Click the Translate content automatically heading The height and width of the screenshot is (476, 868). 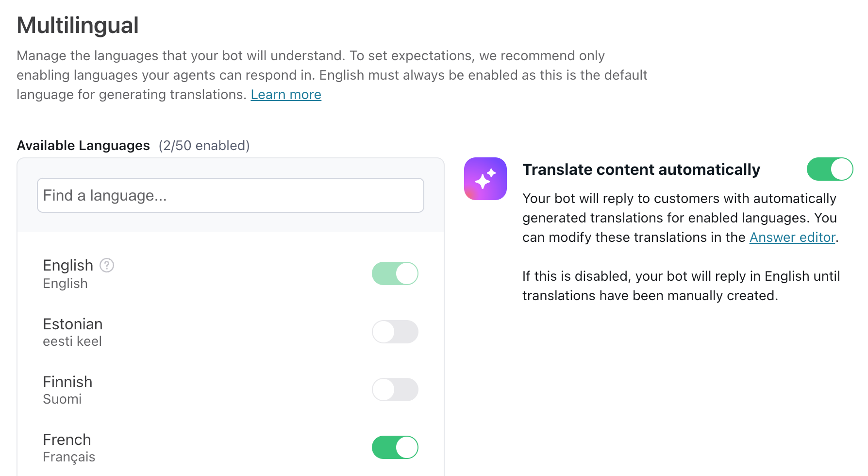pyautogui.click(x=641, y=169)
